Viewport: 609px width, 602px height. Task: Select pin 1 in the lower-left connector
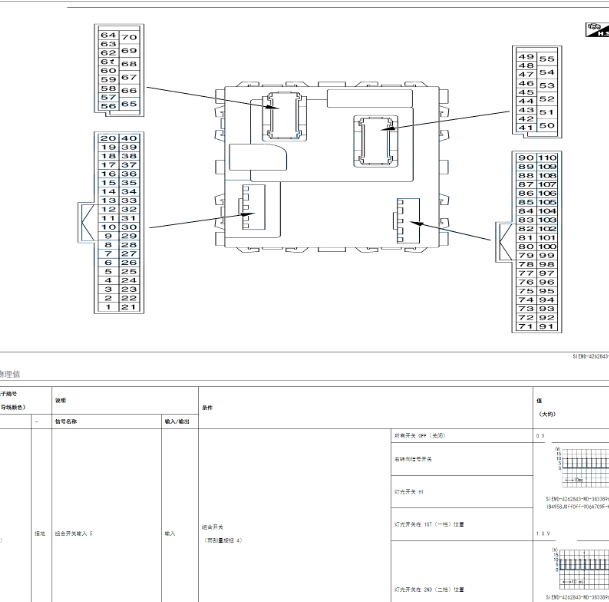[x=108, y=307]
